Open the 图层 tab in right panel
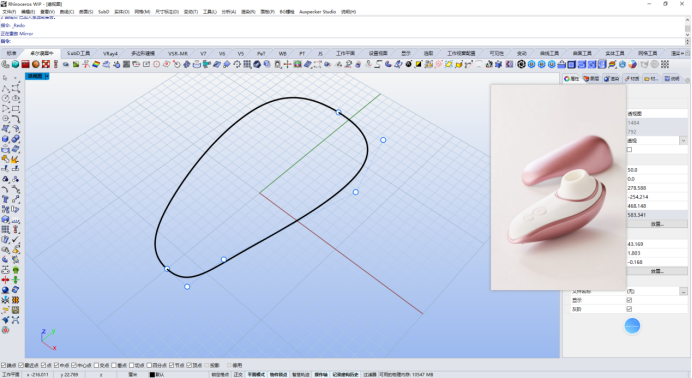Viewport: 692px width, 378px height. (591, 79)
